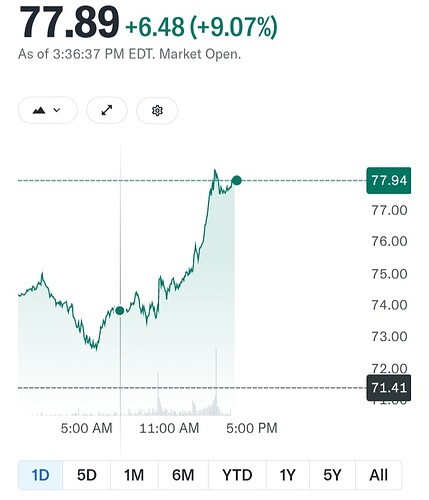Show All time price history
429x500 pixels.
click(x=379, y=475)
